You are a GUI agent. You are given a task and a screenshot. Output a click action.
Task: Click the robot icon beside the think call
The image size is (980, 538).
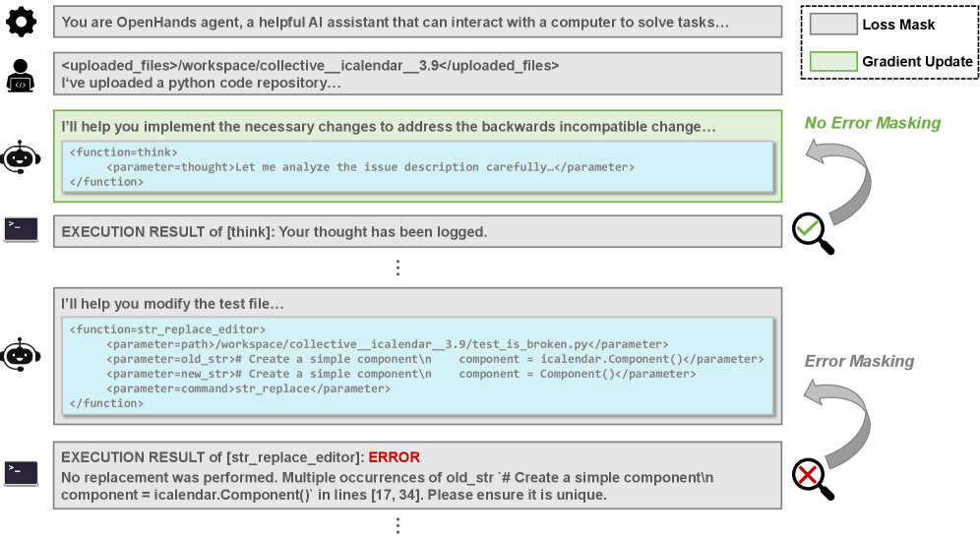coord(21,156)
